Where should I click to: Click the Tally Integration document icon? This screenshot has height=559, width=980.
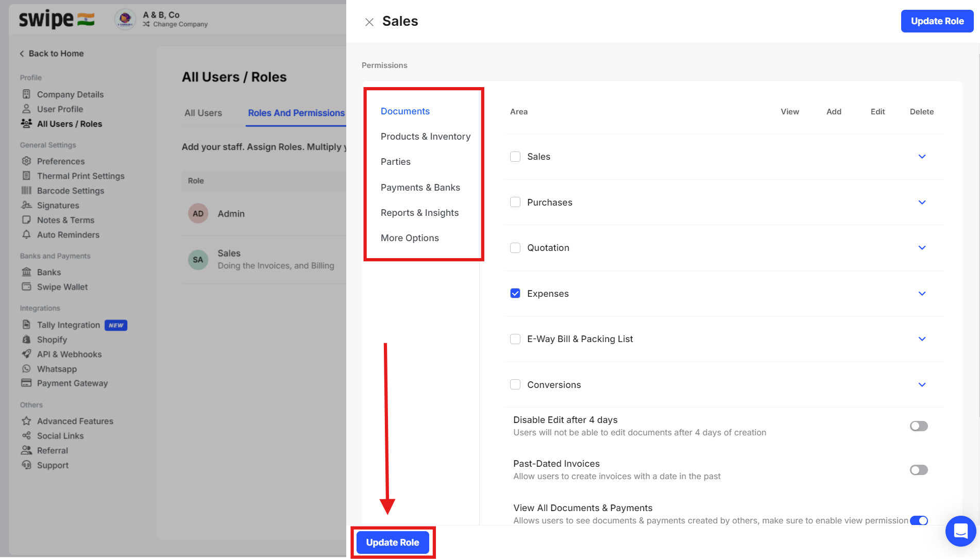pos(26,325)
